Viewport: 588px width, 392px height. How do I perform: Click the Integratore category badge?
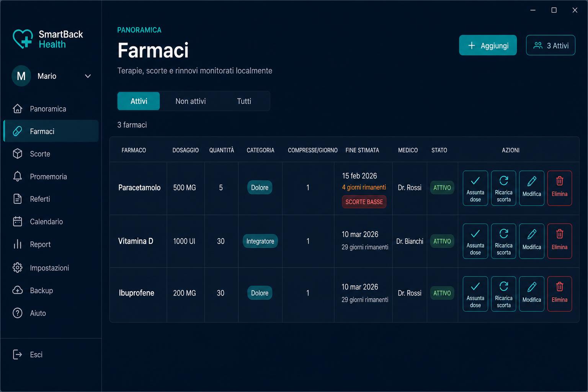point(260,241)
